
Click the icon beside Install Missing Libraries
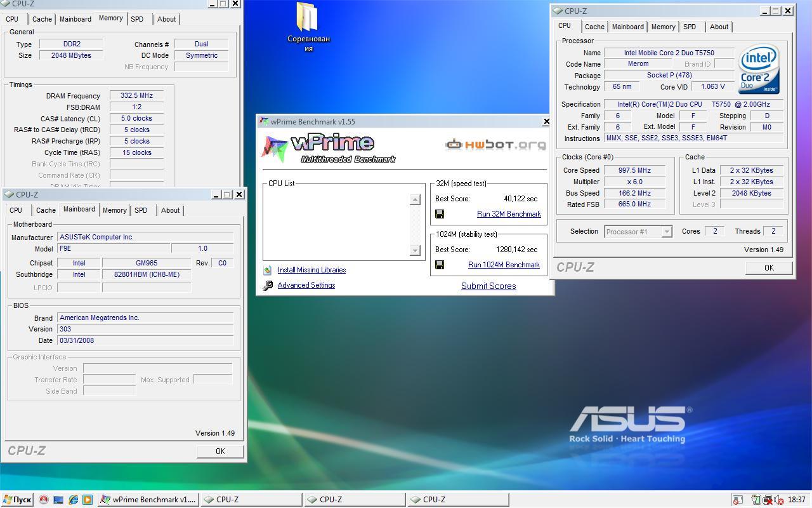point(268,270)
